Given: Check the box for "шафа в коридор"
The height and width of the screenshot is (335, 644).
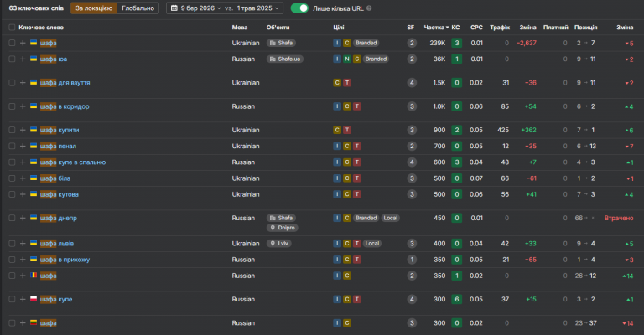Looking at the screenshot, I should tap(11, 106).
